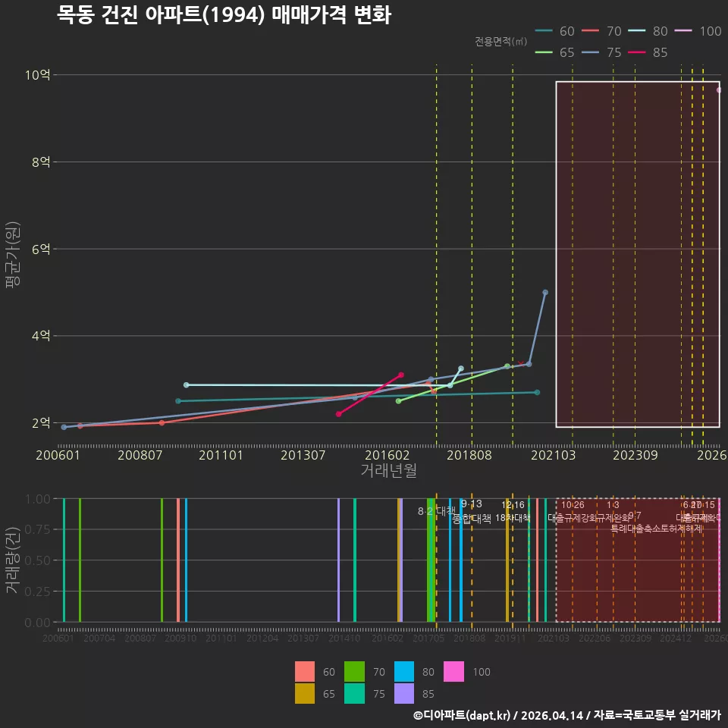Click the 9·13 종합대책 marker label

(472, 511)
